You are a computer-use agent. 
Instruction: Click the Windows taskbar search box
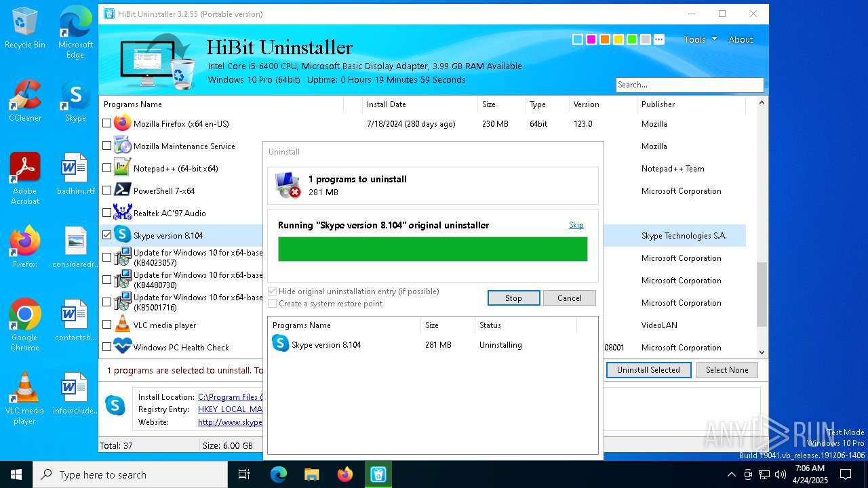130,474
